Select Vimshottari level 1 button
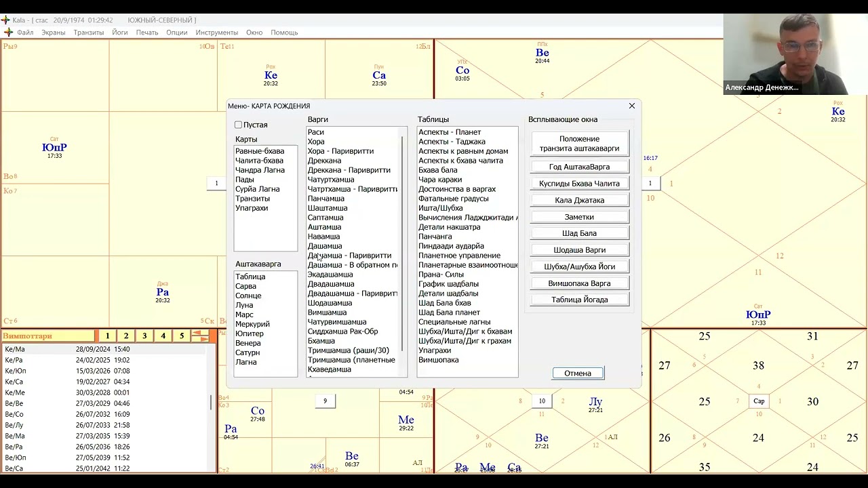This screenshot has height=488, width=868. 107,335
